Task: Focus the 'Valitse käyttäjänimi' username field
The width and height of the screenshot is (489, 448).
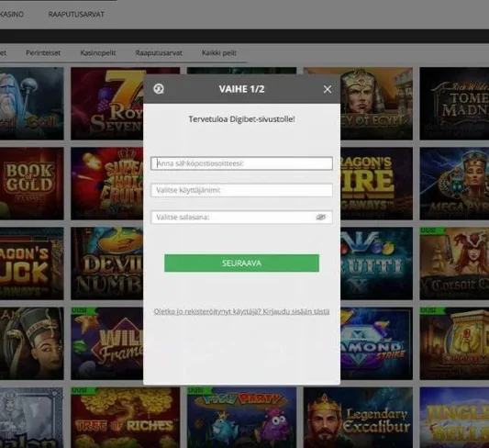Action: pos(241,190)
